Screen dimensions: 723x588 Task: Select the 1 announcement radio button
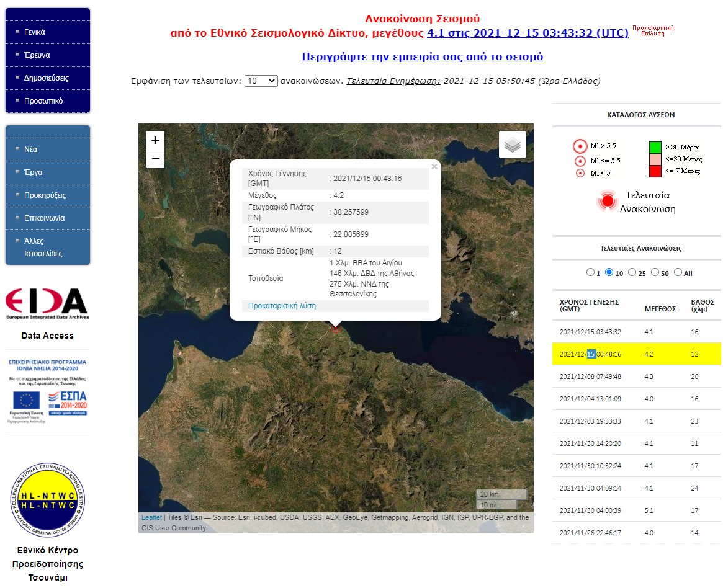590,272
